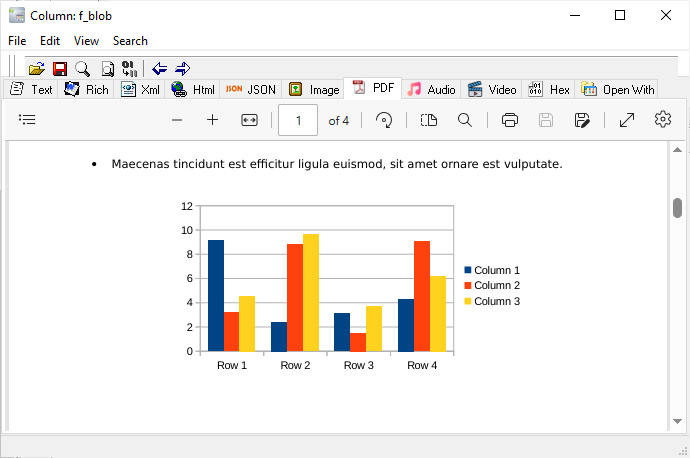Open the find-in-PDF search tool

[x=465, y=120]
